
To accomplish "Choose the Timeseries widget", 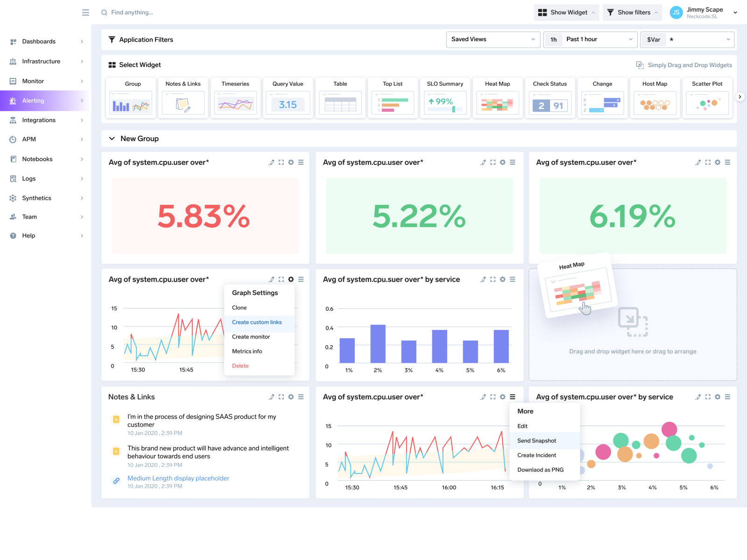I will (235, 98).
